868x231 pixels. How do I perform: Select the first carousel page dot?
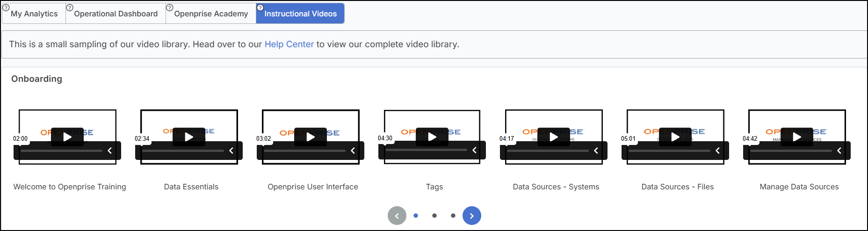pos(416,216)
